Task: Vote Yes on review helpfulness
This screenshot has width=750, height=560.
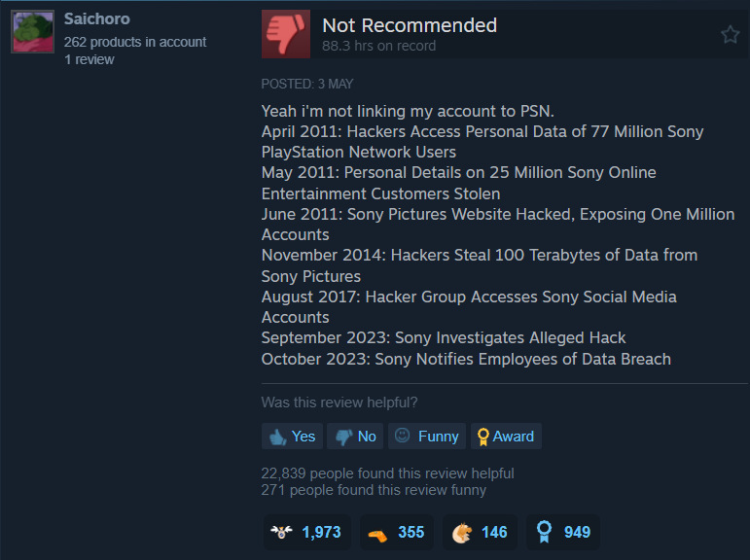Action: pyautogui.click(x=292, y=437)
